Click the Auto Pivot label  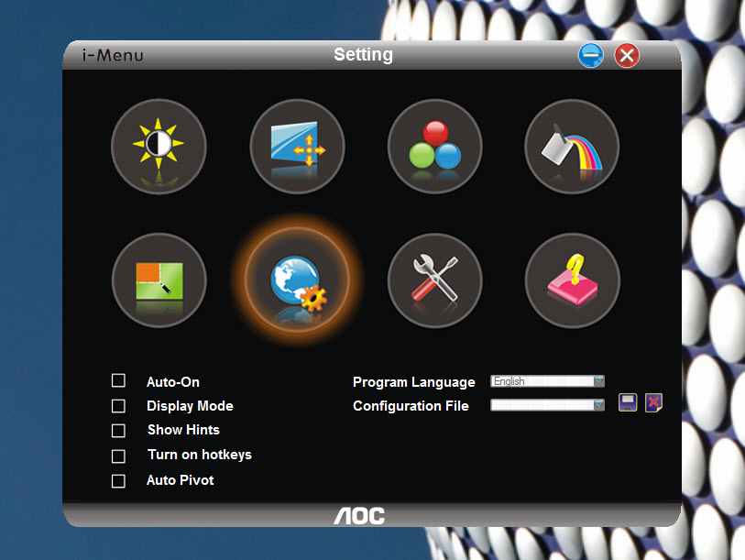[181, 480]
